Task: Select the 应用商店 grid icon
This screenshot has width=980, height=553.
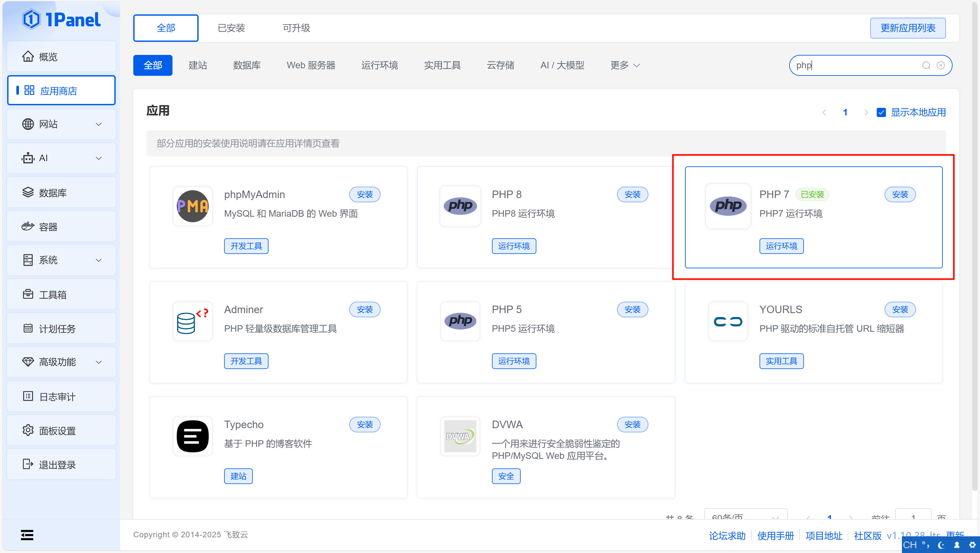Action: pos(29,90)
